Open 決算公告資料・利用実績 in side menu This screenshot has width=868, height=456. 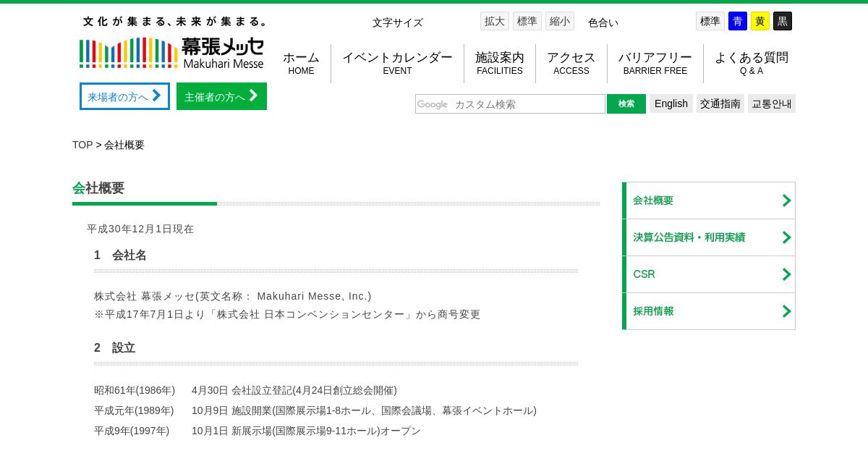point(709,237)
